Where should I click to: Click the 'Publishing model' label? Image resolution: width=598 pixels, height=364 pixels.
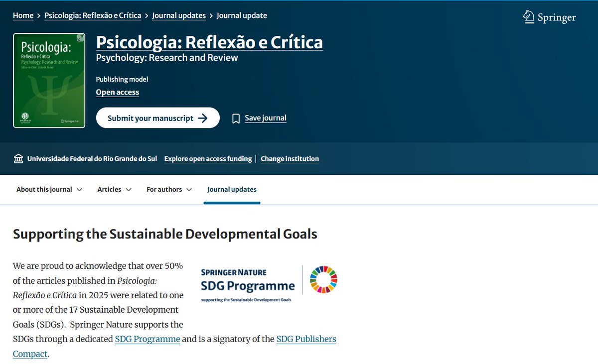click(122, 79)
